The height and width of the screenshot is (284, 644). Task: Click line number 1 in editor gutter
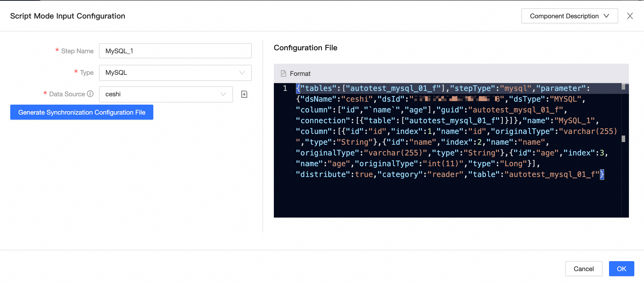285,88
